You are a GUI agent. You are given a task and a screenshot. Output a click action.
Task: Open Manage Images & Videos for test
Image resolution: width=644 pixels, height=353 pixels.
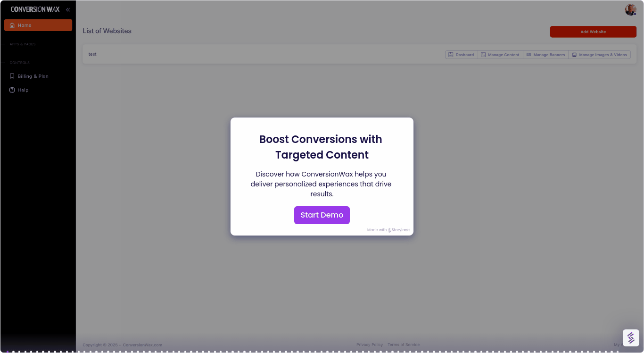[x=600, y=55]
